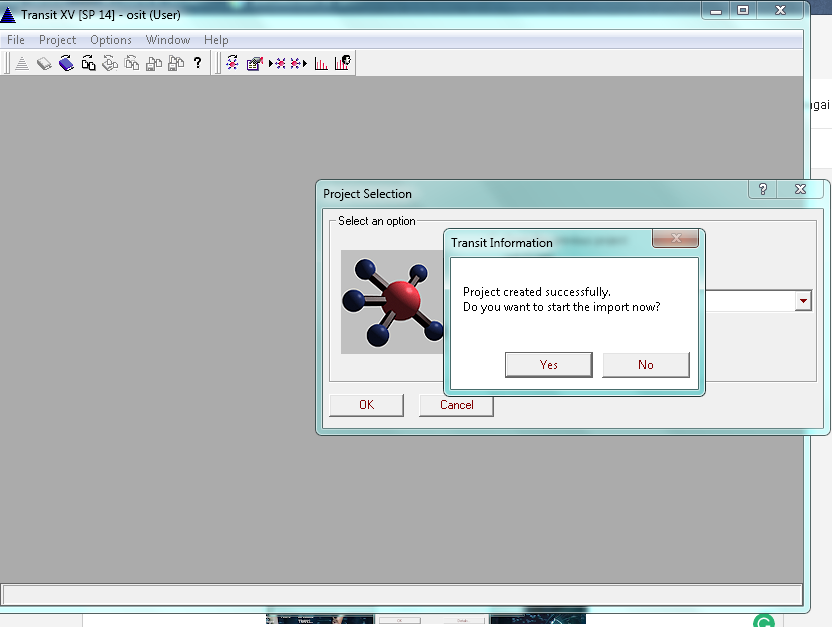Click the black documents with arrow icon
832x627 pixels.
tap(88, 63)
